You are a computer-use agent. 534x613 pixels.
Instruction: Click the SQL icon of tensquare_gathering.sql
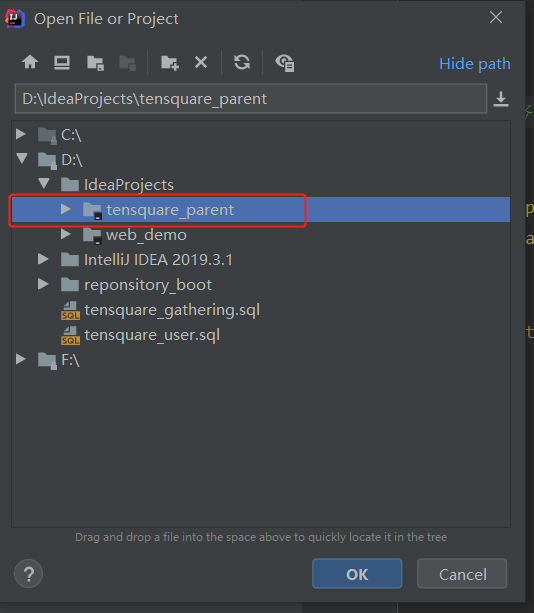(70, 310)
